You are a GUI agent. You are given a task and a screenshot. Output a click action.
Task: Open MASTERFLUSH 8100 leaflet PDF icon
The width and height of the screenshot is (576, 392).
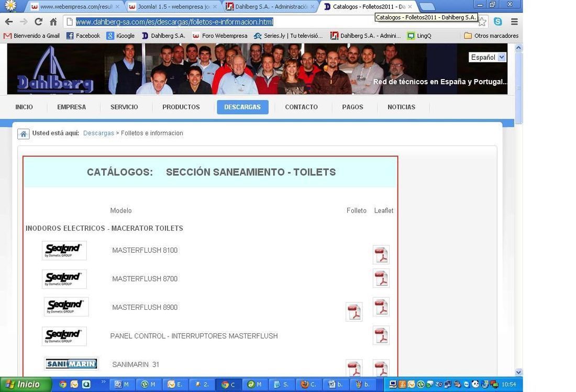(381, 255)
